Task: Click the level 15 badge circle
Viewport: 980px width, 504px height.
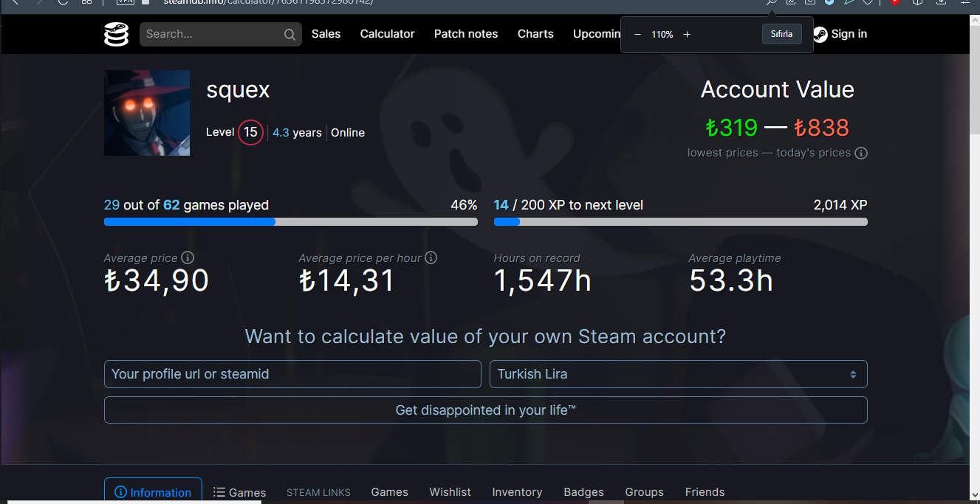Action: (251, 132)
